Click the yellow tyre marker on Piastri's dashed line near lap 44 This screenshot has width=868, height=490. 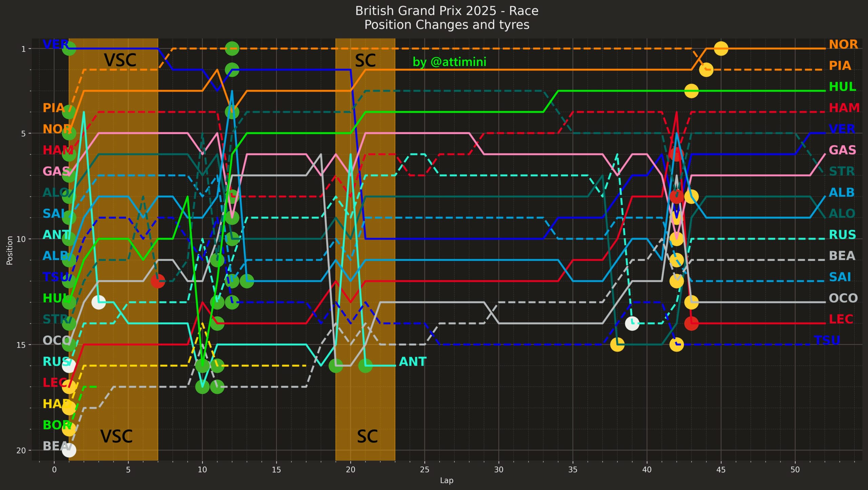pos(706,70)
